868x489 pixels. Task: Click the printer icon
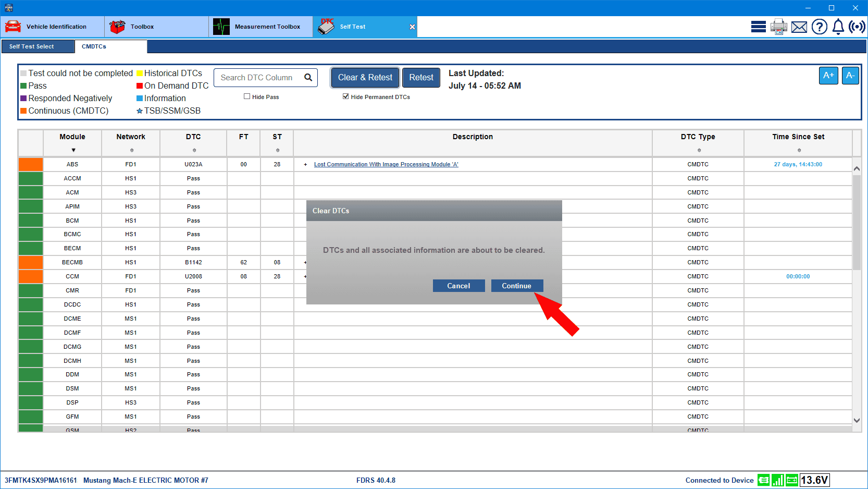[778, 27]
